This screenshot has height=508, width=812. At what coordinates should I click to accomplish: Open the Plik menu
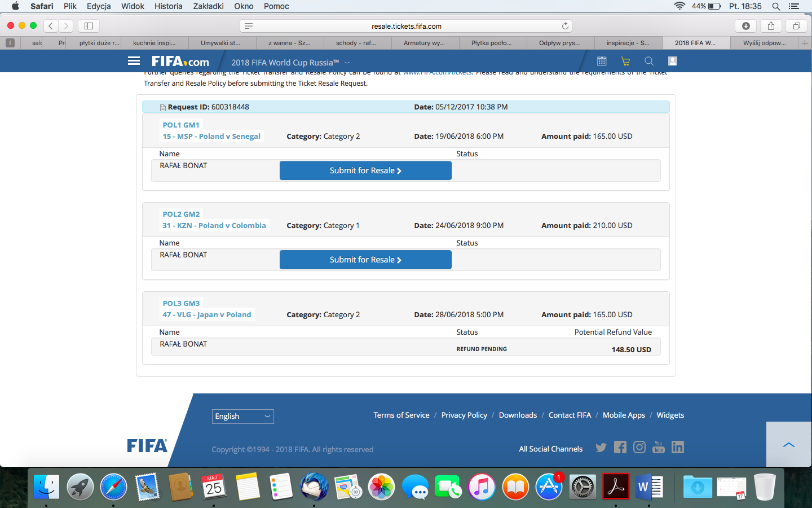pyautogui.click(x=70, y=6)
